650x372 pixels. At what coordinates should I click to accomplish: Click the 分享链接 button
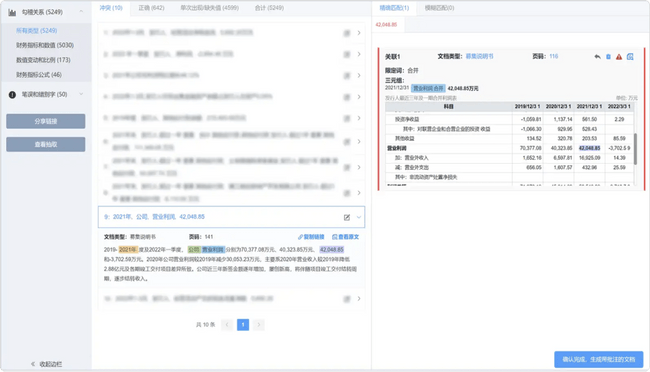click(46, 121)
